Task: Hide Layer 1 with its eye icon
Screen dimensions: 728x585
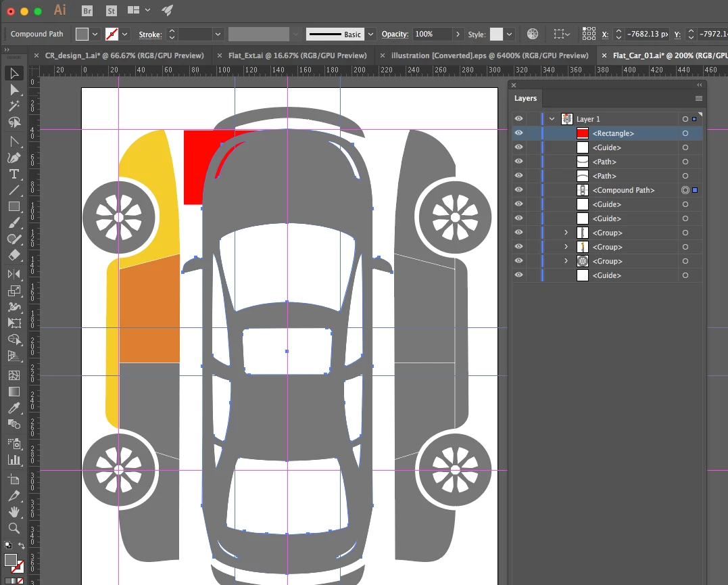Action: [x=518, y=119]
